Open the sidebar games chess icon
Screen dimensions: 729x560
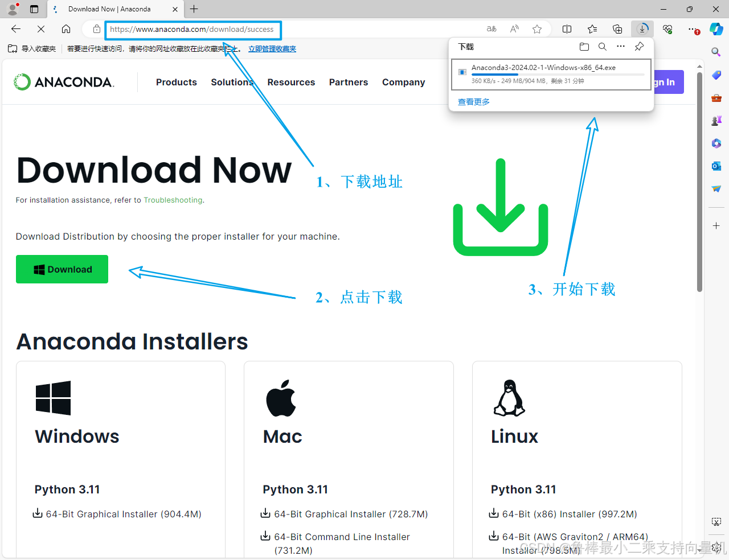[716, 121]
